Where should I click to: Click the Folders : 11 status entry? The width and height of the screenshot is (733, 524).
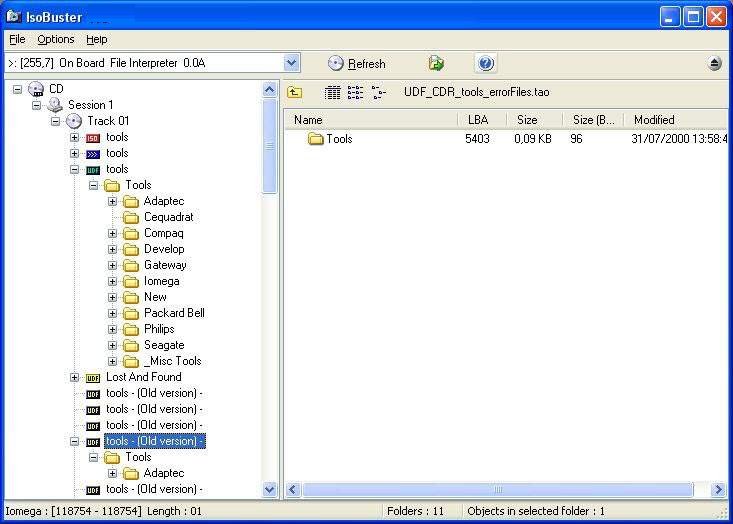click(x=416, y=511)
